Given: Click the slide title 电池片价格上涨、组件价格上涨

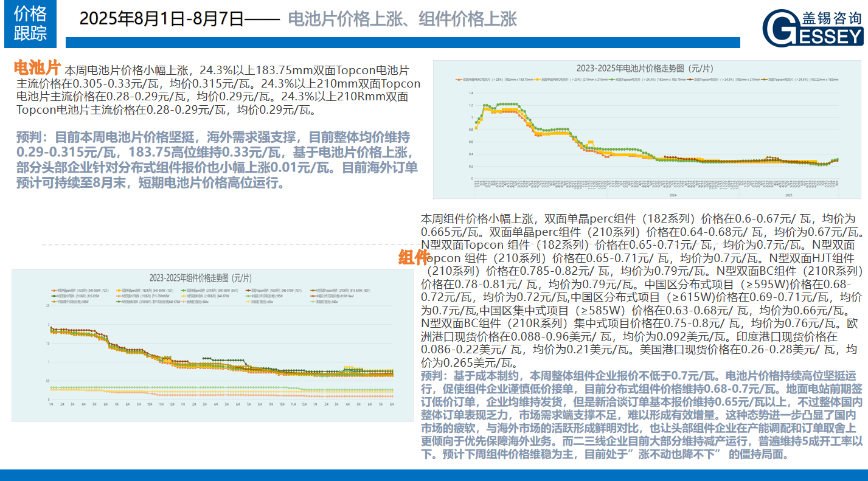Looking at the screenshot, I should pos(401,19).
